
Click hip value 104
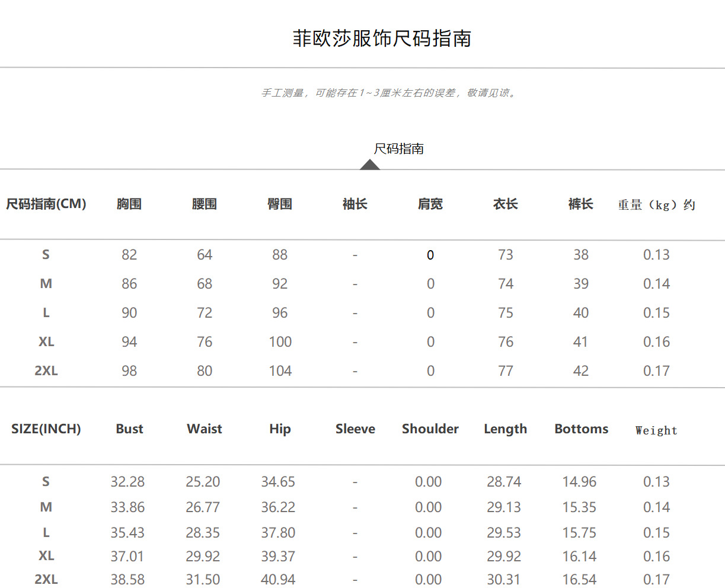click(x=280, y=371)
